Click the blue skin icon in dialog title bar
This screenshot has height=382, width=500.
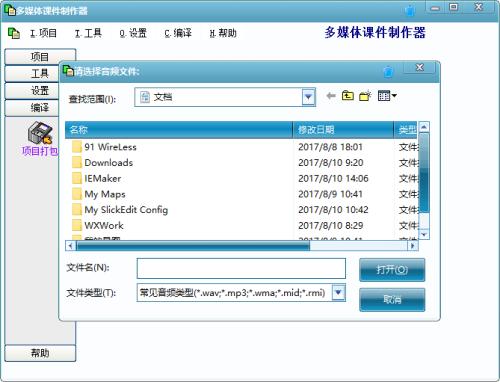pos(388,71)
